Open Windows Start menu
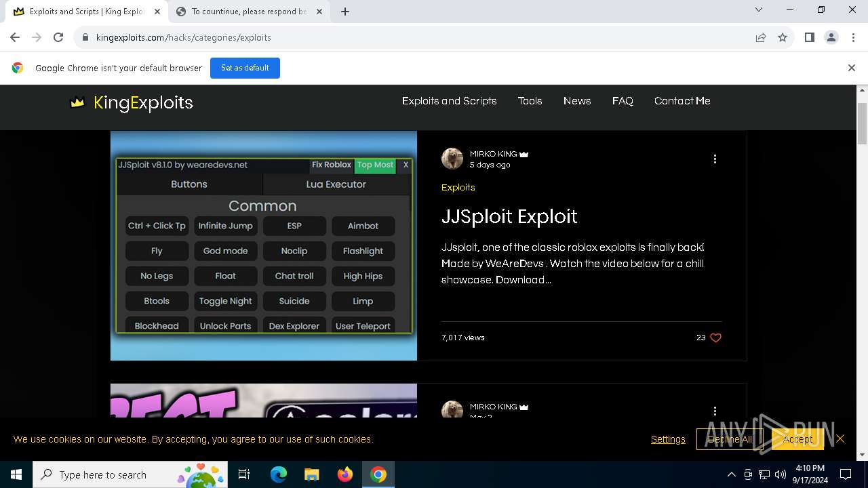The width and height of the screenshot is (868, 488). click(16, 474)
